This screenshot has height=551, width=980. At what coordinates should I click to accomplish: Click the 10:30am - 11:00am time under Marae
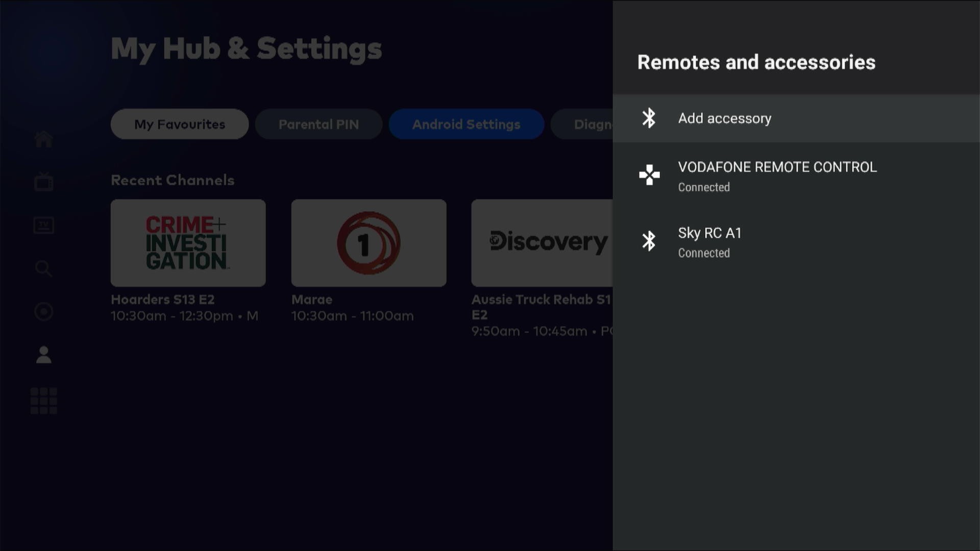coord(353,316)
